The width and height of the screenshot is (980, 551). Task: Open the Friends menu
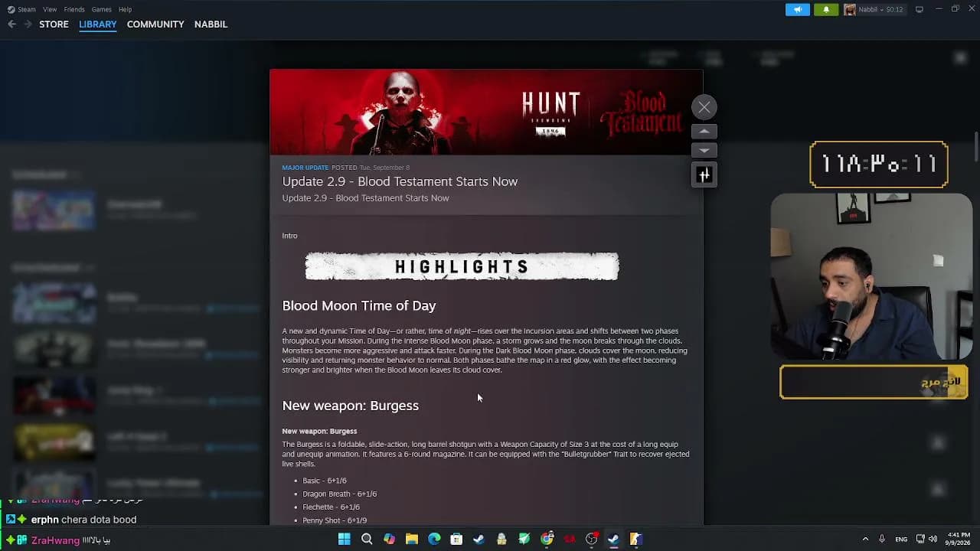(x=74, y=9)
